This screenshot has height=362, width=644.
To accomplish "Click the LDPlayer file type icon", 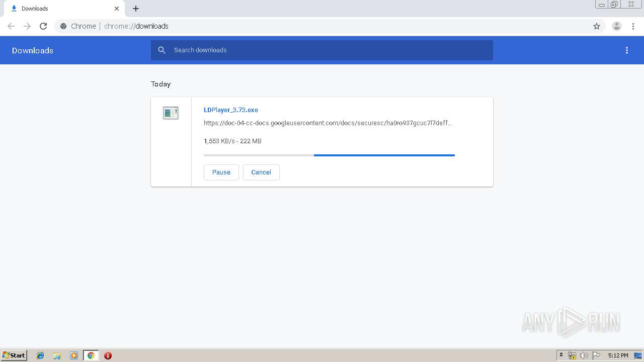I will coord(171,113).
